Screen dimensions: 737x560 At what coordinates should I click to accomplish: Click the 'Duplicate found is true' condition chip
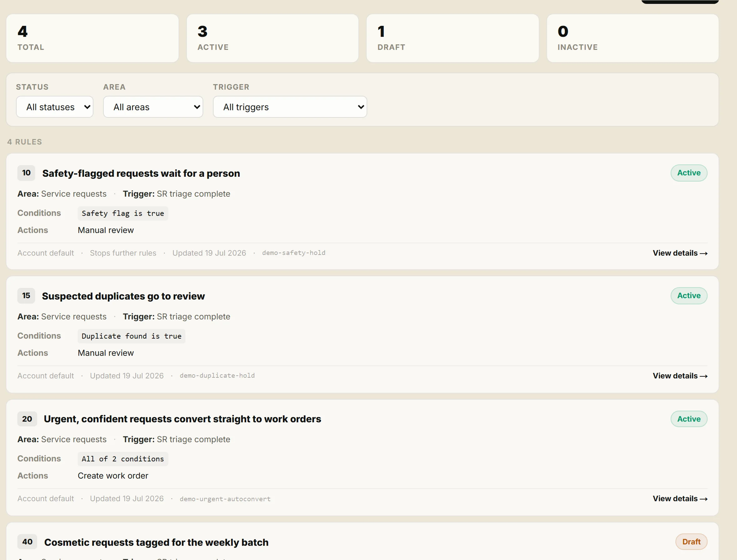click(131, 336)
